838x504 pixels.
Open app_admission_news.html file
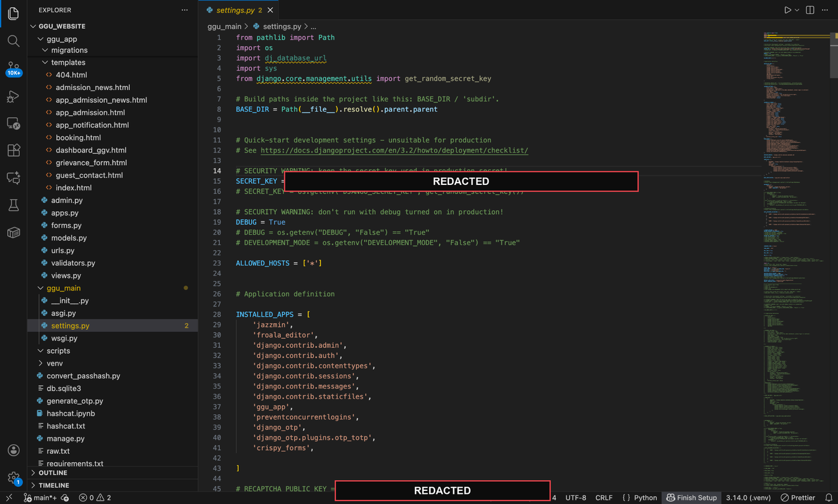click(101, 100)
